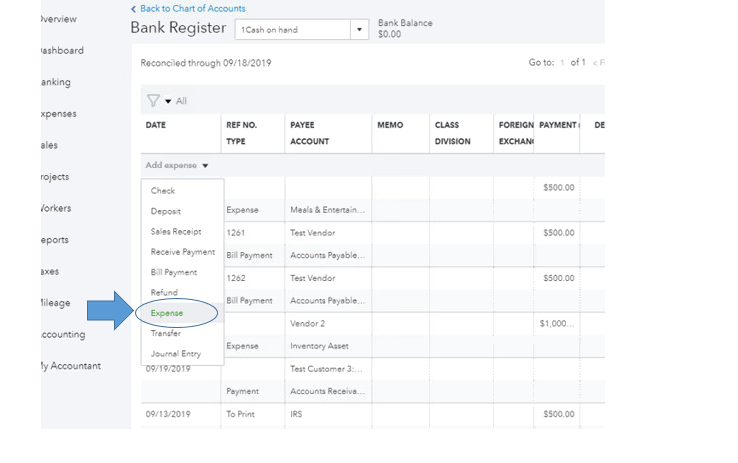Select Bill Payment in the menu

(174, 272)
